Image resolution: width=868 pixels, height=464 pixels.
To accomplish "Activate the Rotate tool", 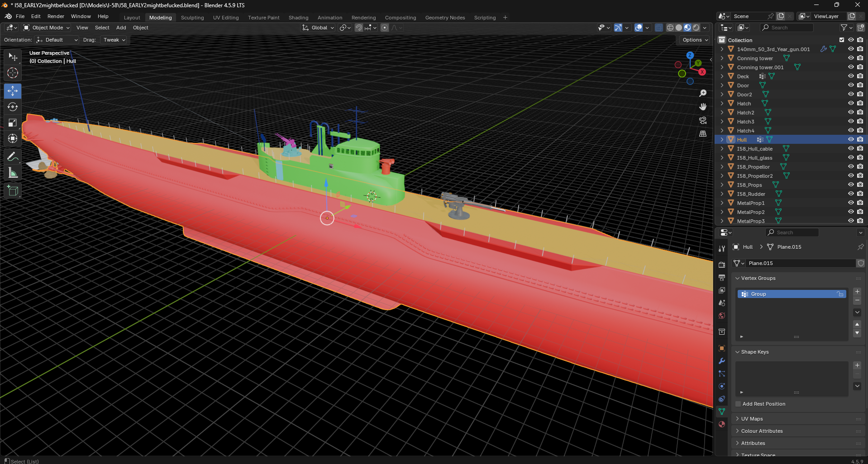I will tap(13, 107).
